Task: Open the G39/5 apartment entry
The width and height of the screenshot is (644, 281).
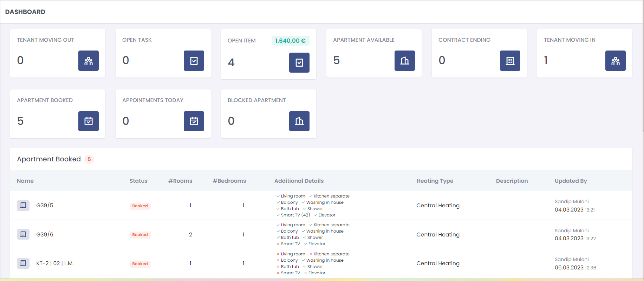Action: (x=45, y=206)
